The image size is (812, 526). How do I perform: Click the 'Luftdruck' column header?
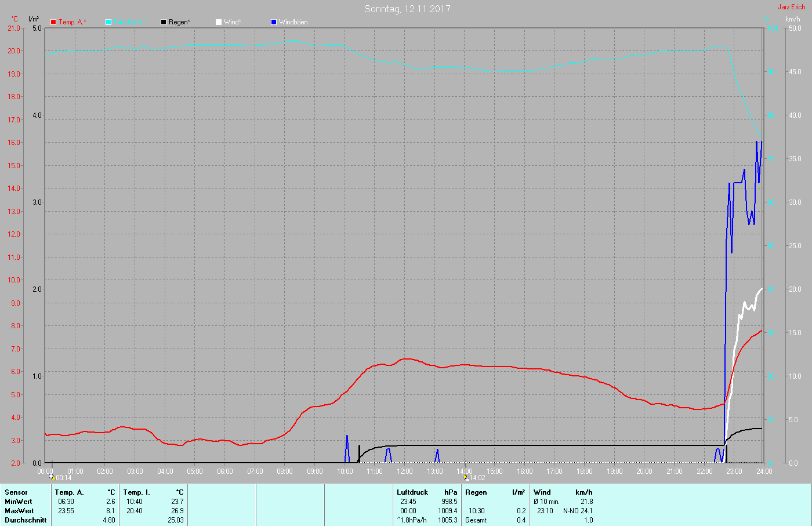pyautogui.click(x=412, y=492)
